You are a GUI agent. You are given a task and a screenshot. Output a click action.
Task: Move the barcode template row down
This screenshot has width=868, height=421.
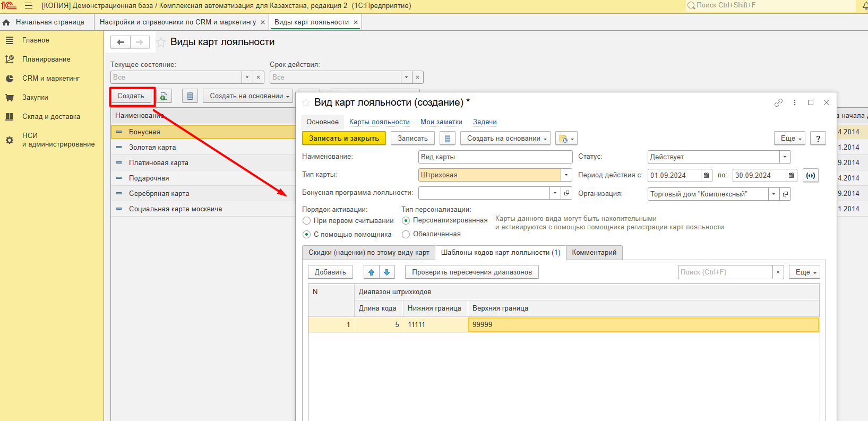point(387,272)
